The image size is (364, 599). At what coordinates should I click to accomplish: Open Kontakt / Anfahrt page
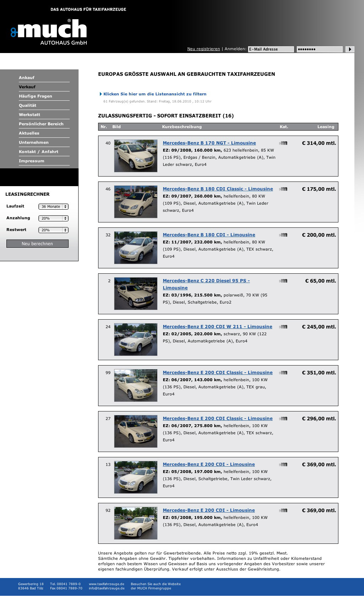pos(38,152)
